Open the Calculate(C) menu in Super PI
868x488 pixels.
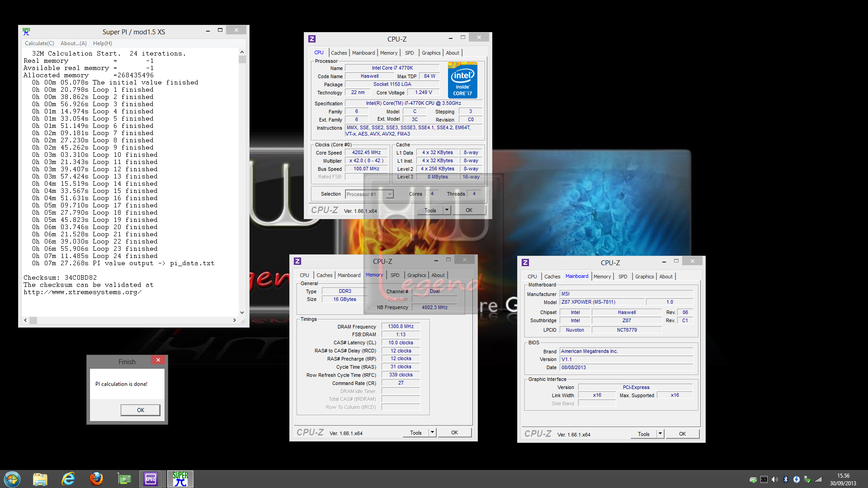(39, 43)
